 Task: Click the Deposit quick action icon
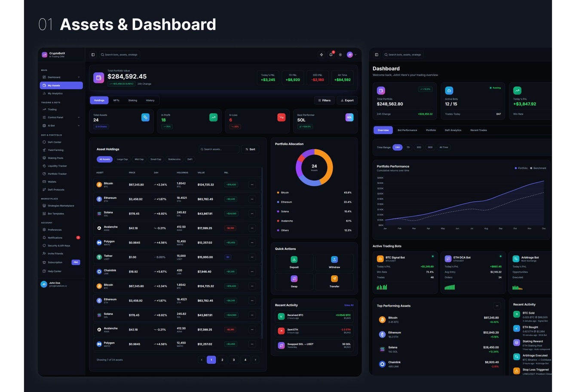294,259
